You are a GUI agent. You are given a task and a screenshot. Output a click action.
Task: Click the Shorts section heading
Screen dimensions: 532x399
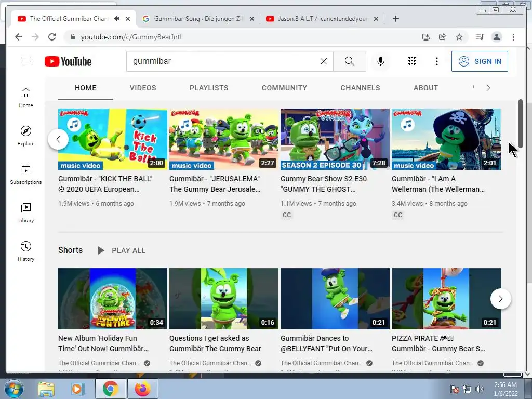70,250
